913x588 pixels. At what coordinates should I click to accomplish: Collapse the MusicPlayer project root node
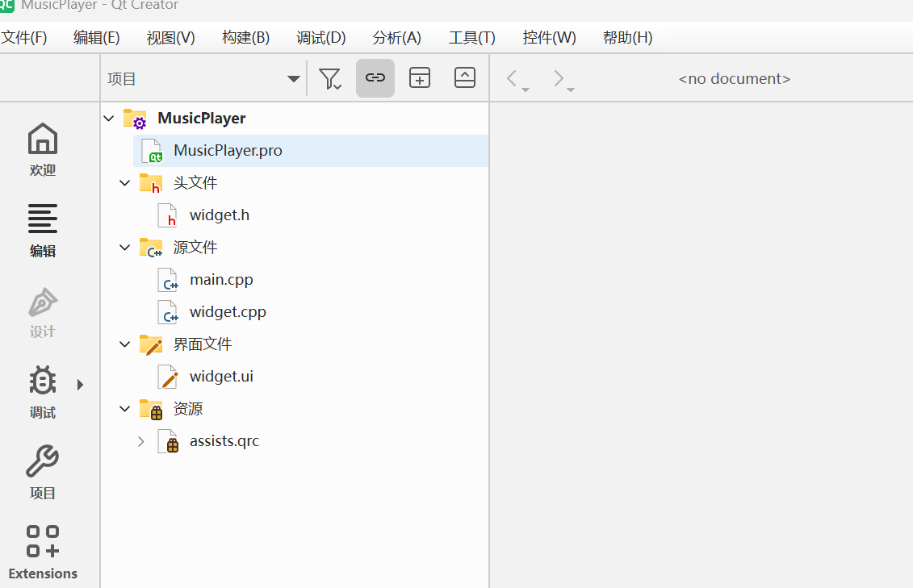[109, 119]
